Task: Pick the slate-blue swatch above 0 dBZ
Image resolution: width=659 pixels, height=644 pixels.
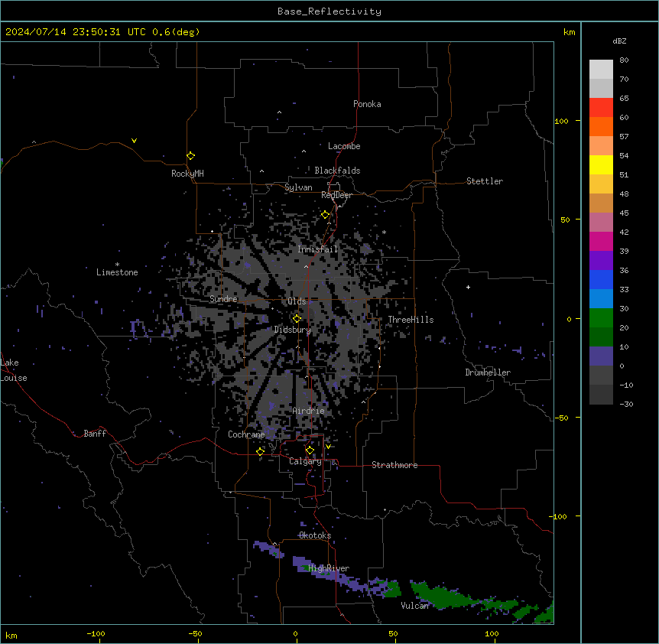Action: coord(601,356)
